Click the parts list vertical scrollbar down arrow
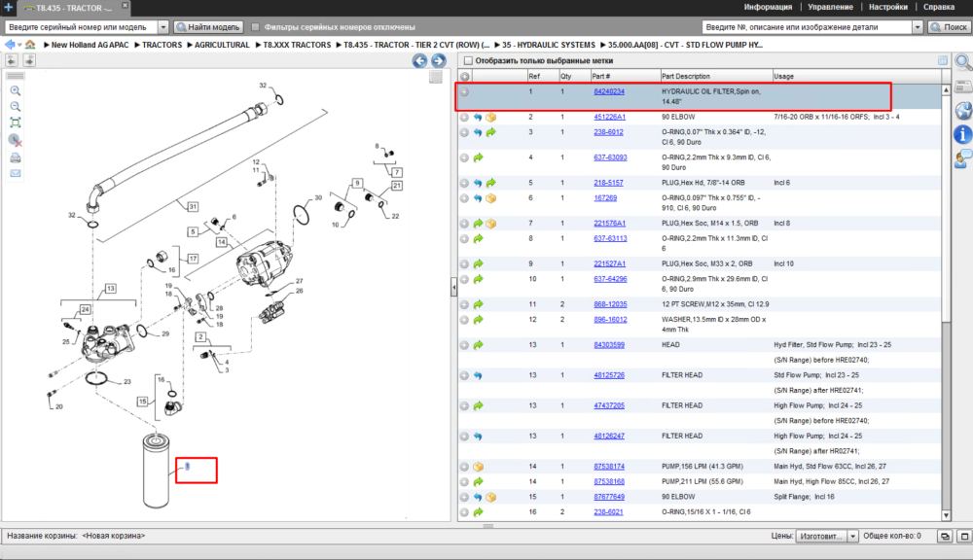 pos(947,515)
